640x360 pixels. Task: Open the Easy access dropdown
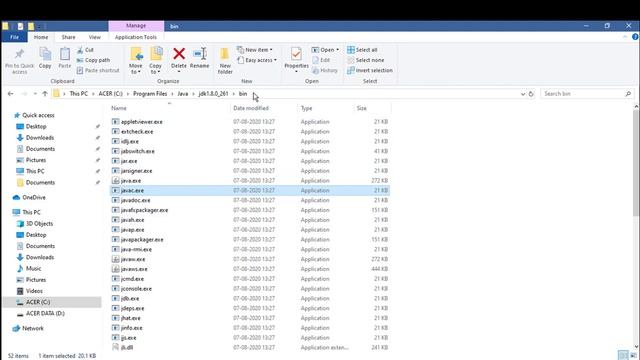(x=257, y=60)
